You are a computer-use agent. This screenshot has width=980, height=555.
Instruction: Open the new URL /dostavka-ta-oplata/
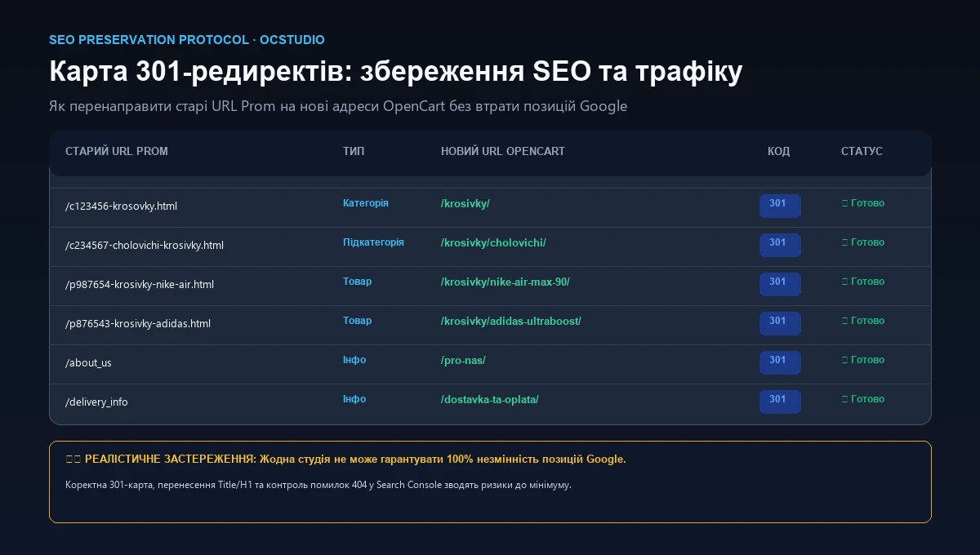coord(490,400)
